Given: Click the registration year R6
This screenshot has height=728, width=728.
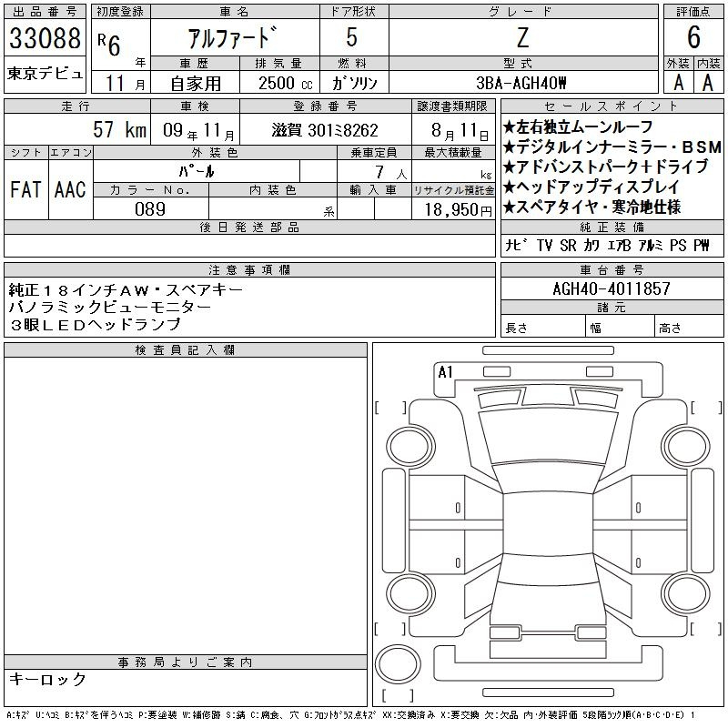Looking at the screenshot, I should pyautogui.click(x=109, y=44).
